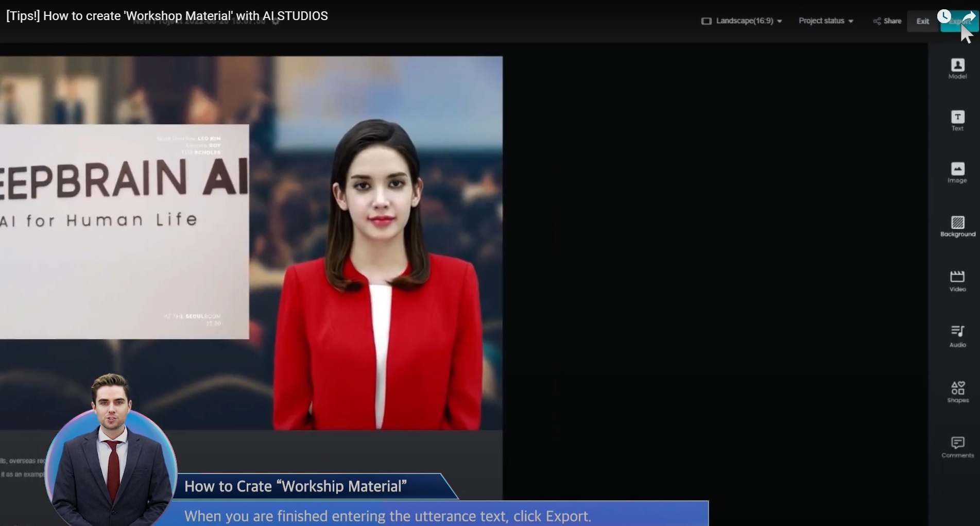Open the Image panel in sidebar
980x526 pixels.
pos(957,173)
